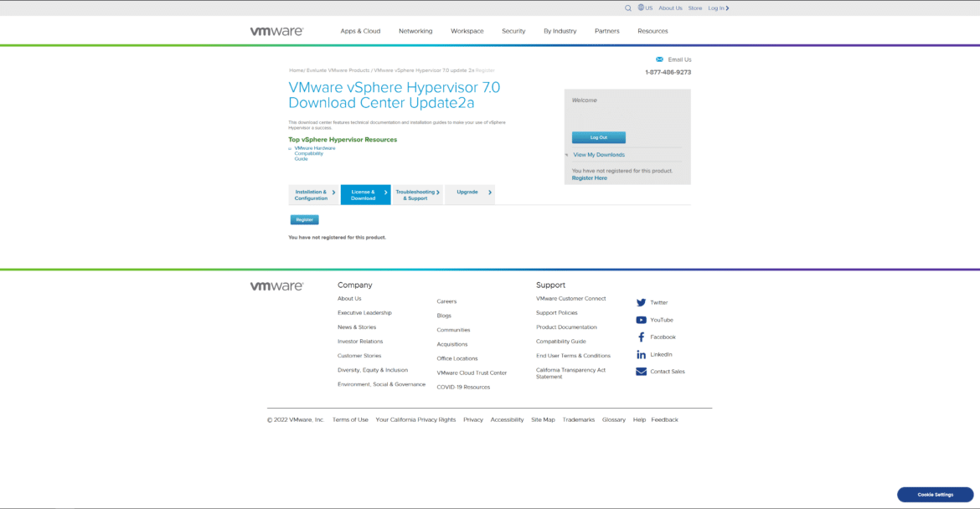Open Office Locations link
Image resolution: width=980 pixels, height=509 pixels.
[x=456, y=359]
